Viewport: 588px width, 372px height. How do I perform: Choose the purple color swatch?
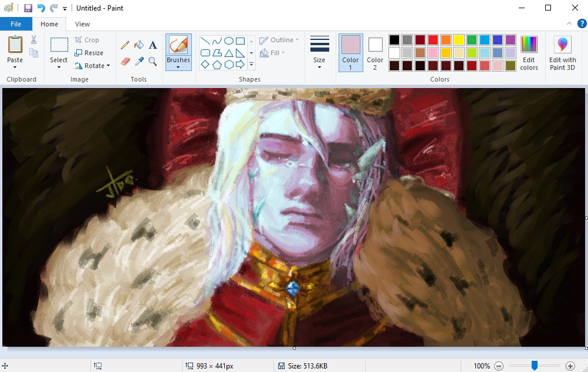pos(511,40)
